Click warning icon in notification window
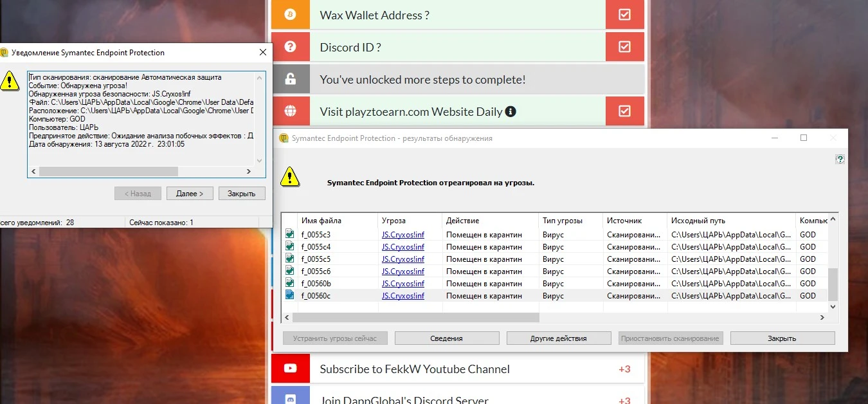The width and height of the screenshot is (868, 404). click(10, 81)
